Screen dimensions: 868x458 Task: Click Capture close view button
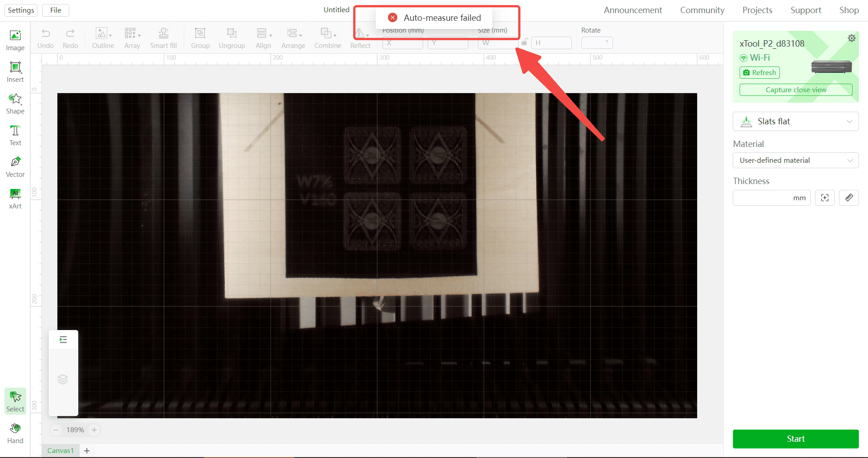796,90
